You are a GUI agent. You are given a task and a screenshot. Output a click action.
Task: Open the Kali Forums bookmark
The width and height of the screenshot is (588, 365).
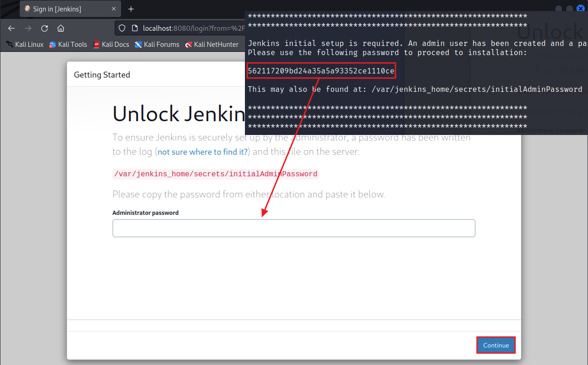pyautogui.click(x=157, y=45)
